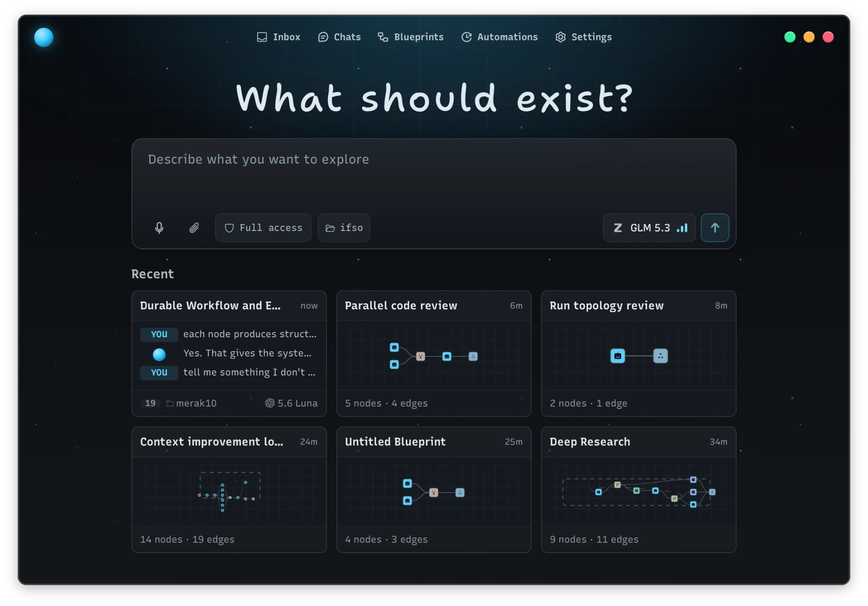
Task: Open the Settings tab
Action: coord(584,37)
